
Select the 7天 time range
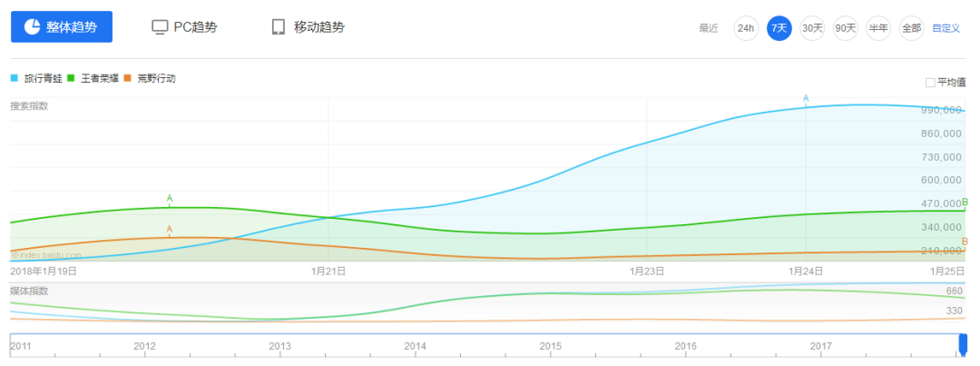(x=779, y=28)
